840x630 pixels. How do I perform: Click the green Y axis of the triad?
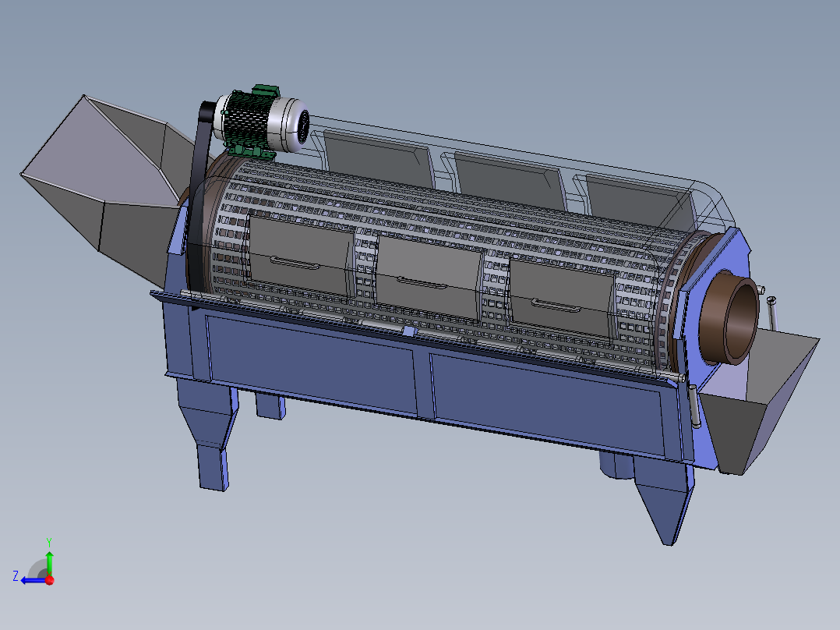click(x=49, y=563)
